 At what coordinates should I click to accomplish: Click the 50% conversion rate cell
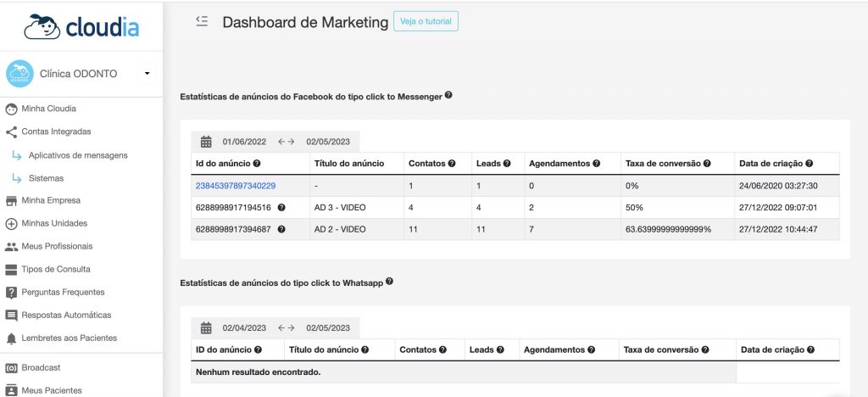[x=677, y=208]
